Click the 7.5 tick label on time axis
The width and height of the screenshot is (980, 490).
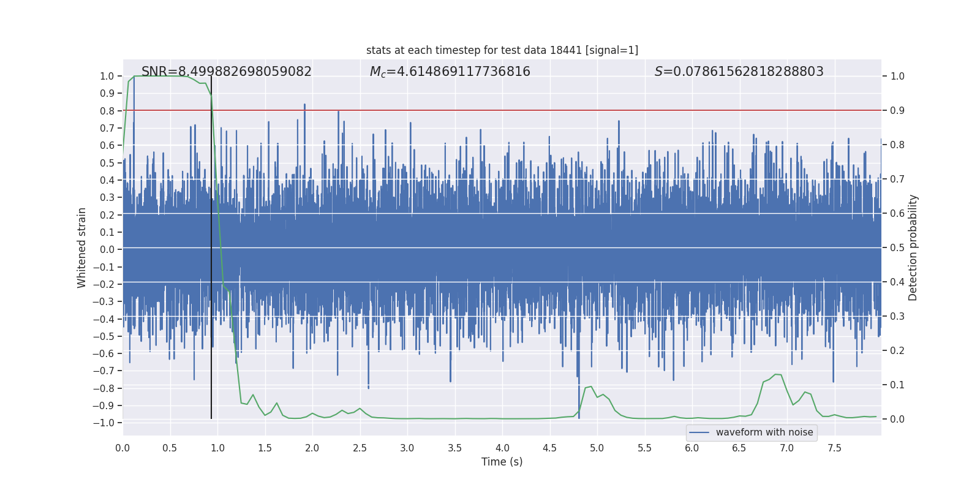coord(834,448)
